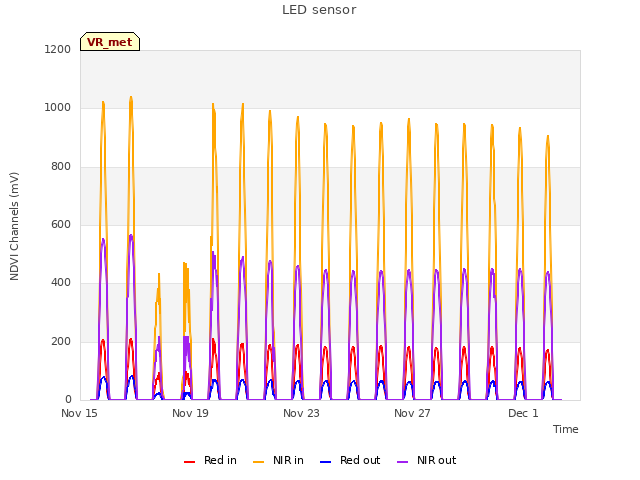Click the Dec 1 x-axis tick label
Screen dimensions: 640x480
click(523, 413)
